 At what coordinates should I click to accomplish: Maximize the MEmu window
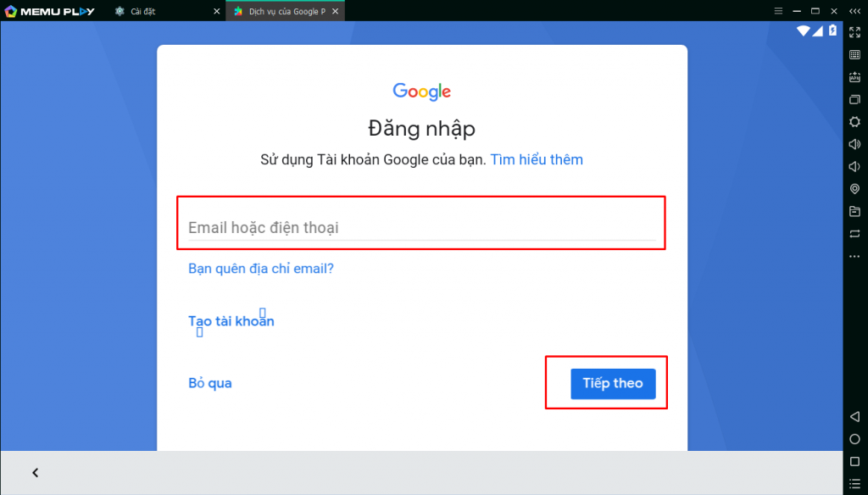[815, 10]
